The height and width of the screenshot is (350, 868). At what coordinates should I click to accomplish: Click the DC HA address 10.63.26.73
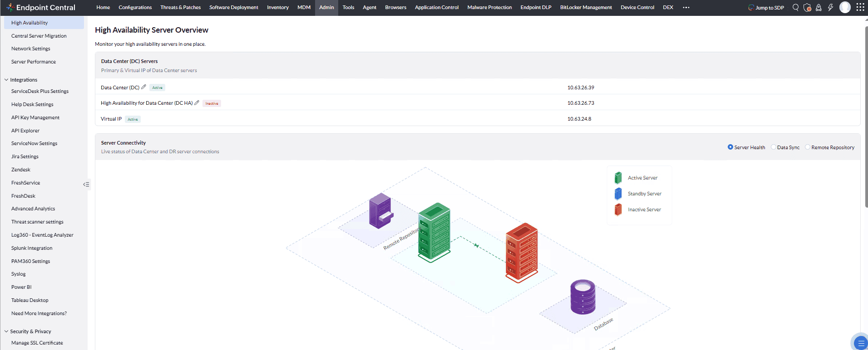(581, 103)
